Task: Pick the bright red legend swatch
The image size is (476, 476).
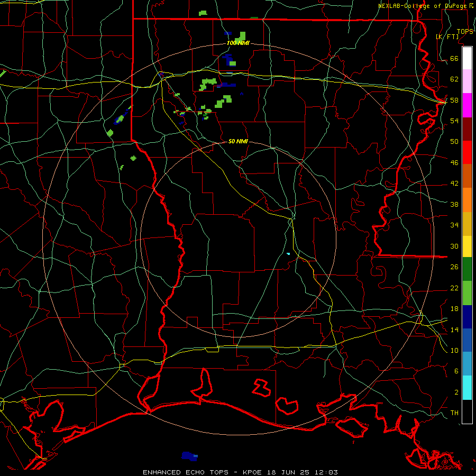Action: click(x=467, y=152)
